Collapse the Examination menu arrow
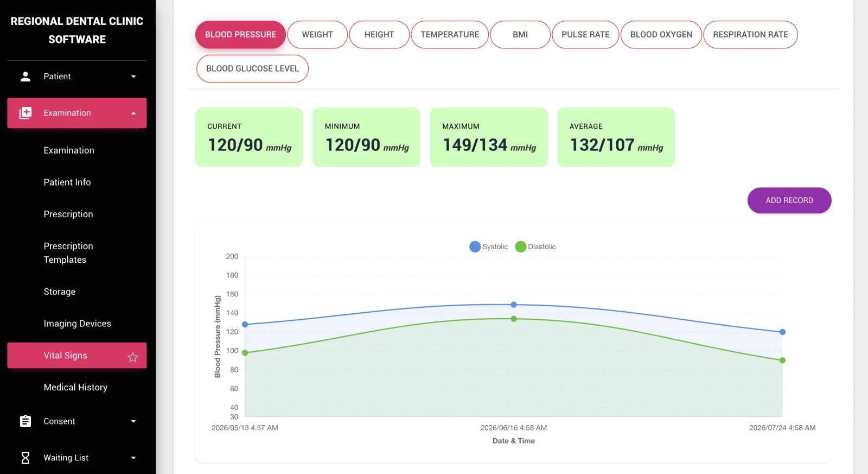 click(x=133, y=113)
